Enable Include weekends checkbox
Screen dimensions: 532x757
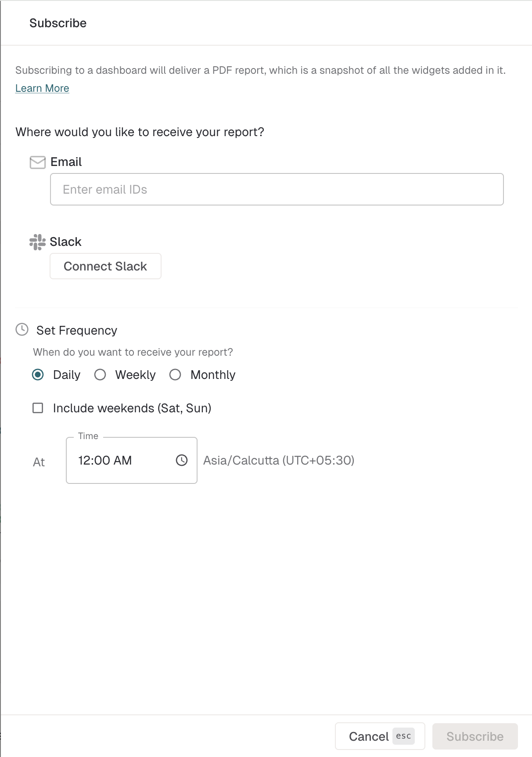pyautogui.click(x=38, y=408)
